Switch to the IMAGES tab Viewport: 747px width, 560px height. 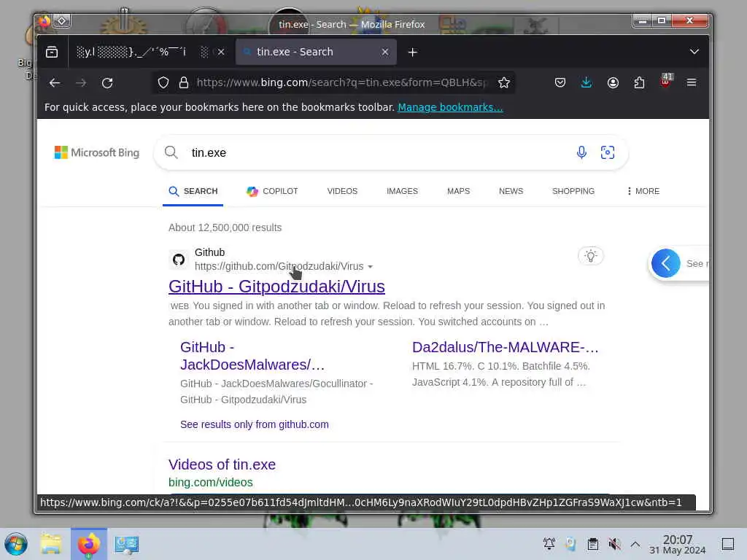[x=402, y=192]
